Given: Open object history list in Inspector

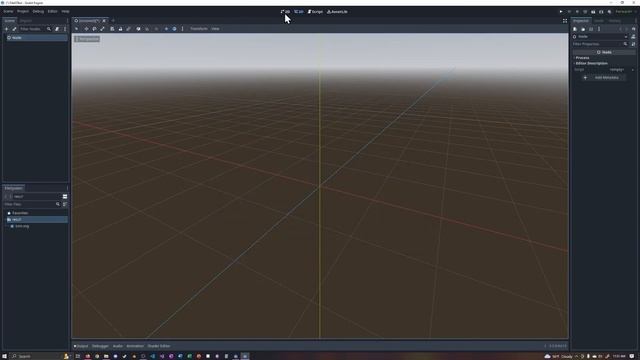Looking at the screenshot, I should [x=634, y=29].
